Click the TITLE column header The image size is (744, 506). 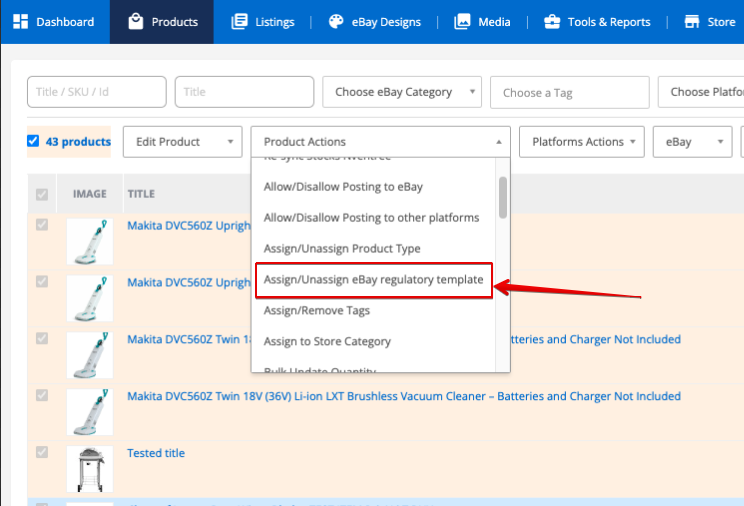(141, 194)
